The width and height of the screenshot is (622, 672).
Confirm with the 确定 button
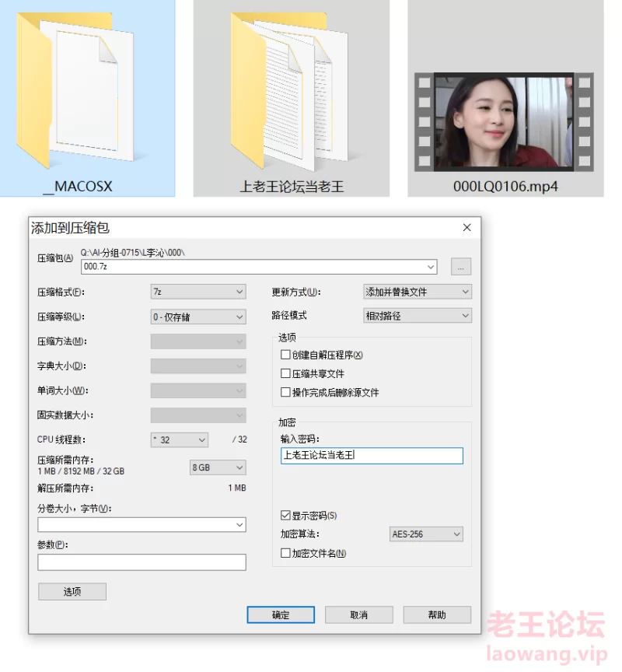coord(281,614)
